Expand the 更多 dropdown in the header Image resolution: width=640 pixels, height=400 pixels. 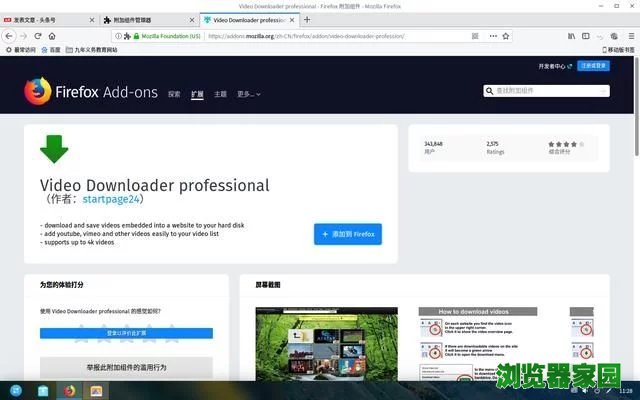[x=248, y=94]
